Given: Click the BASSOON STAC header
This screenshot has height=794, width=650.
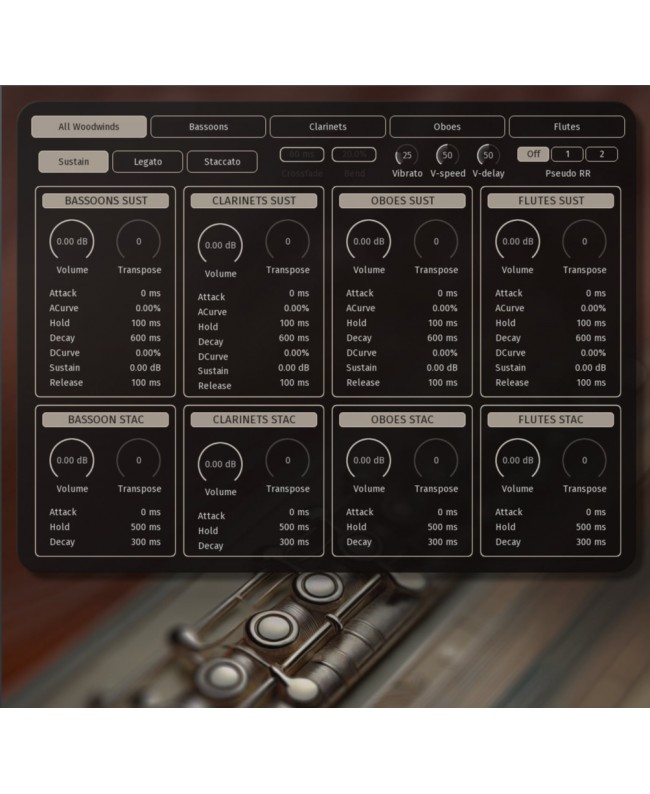Looking at the screenshot, I should coord(105,419).
